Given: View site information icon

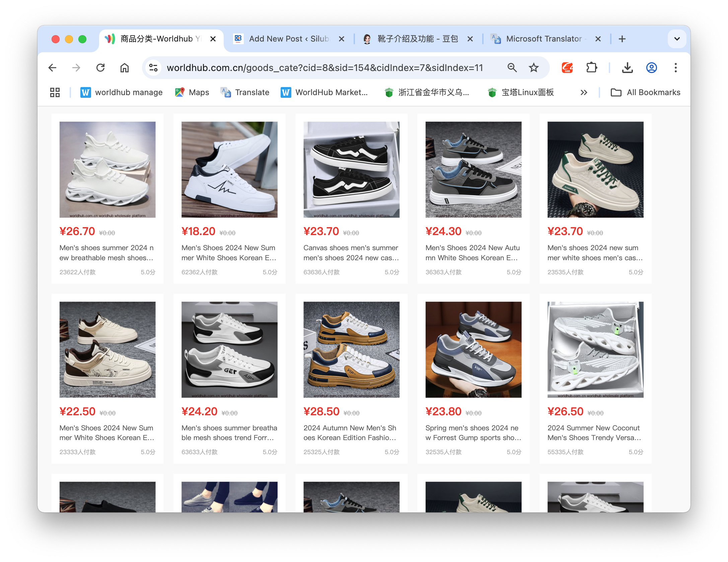Looking at the screenshot, I should point(153,68).
